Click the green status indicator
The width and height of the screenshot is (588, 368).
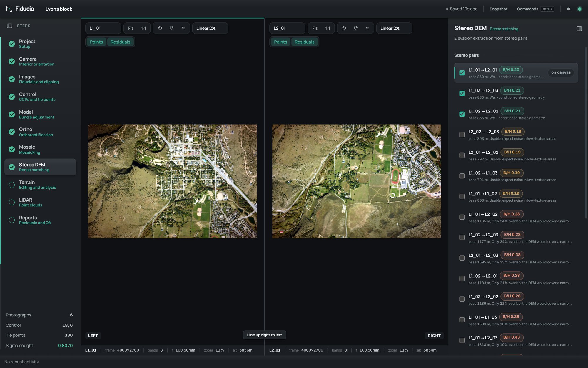tap(580, 9)
